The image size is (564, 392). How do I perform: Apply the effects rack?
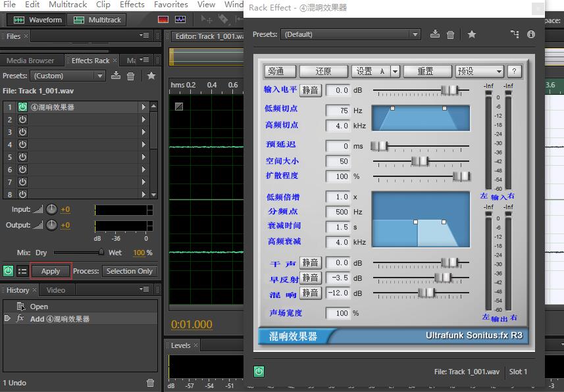pos(51,271)
